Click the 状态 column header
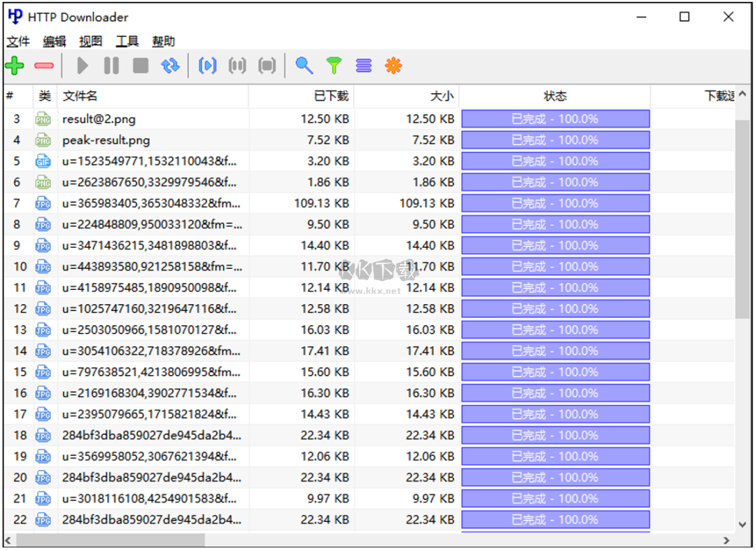 tap(554, 96)
